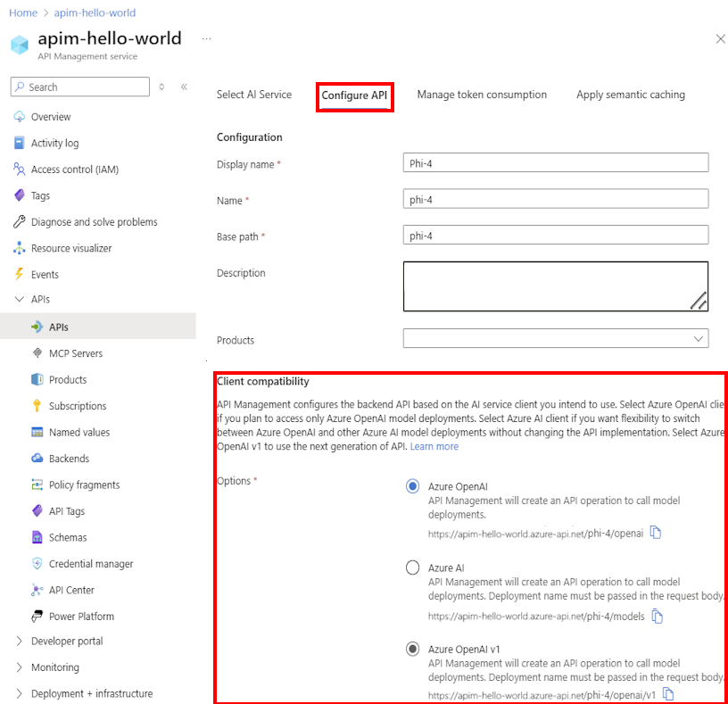Choose the Azure AI compatibility option
728x704 pixels.
coord(412,567)
